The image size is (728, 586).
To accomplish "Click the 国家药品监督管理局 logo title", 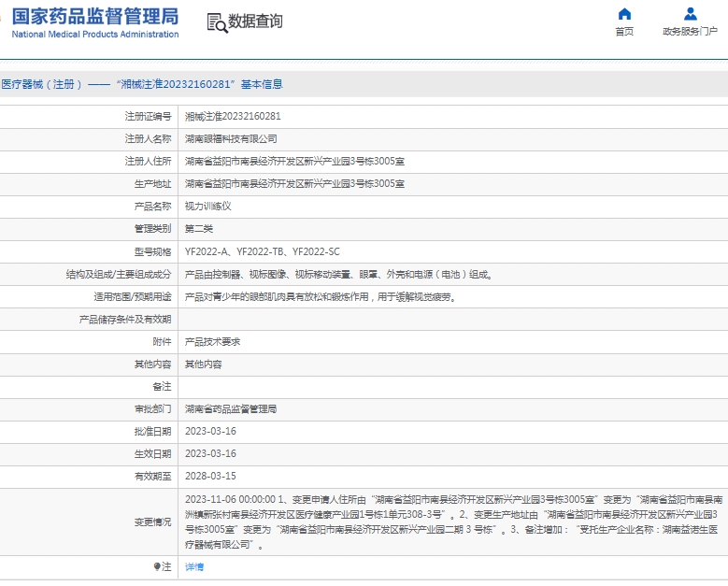I will pos(95,16).
